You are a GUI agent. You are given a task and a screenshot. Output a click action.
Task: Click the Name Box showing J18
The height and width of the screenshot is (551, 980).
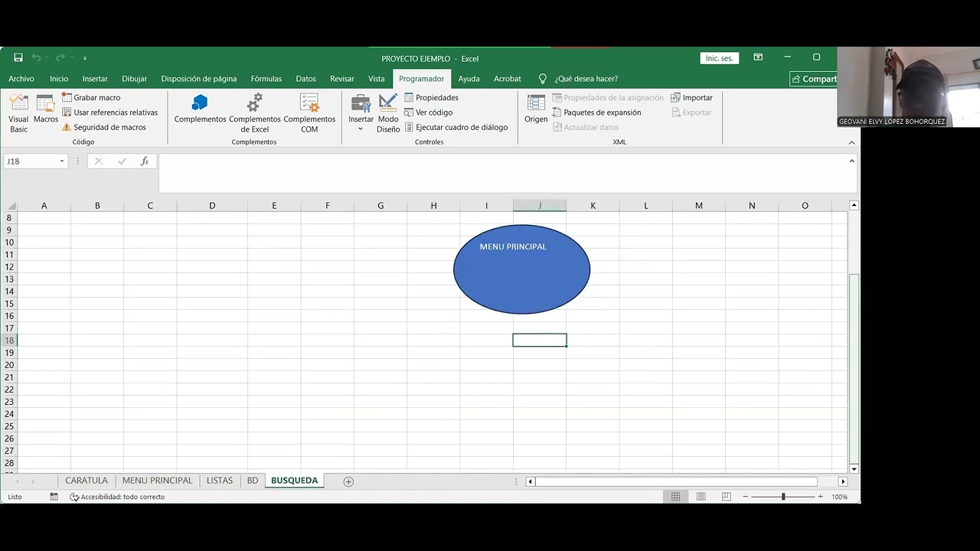(31, 161)
